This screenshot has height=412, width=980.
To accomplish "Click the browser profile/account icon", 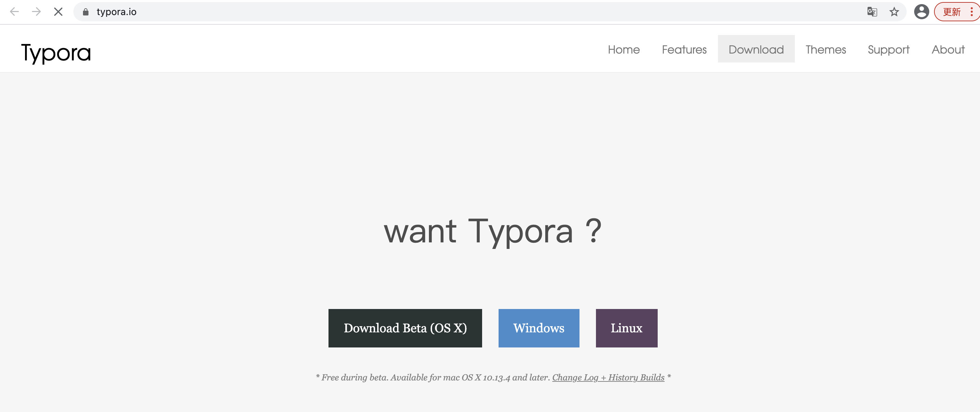I will tap(922, 11).
